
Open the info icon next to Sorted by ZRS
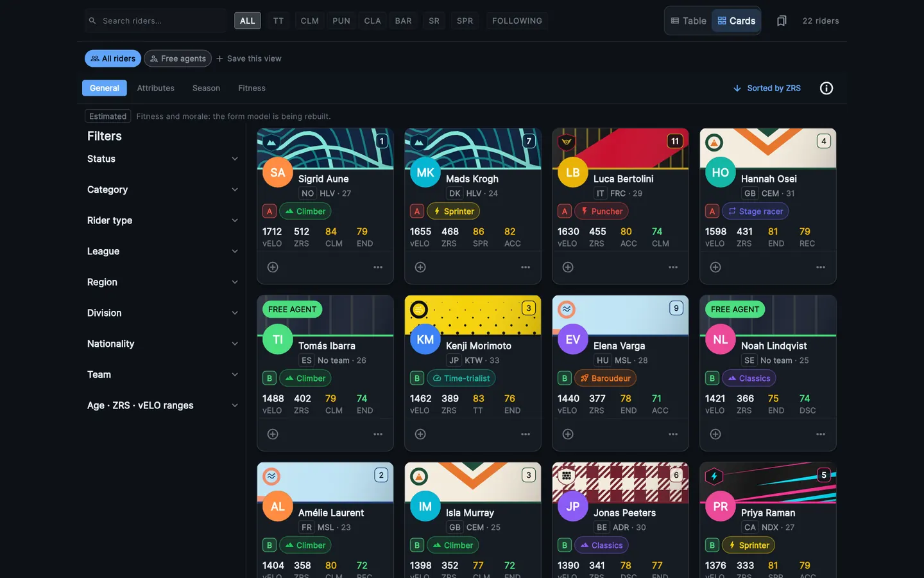(826, 88)
